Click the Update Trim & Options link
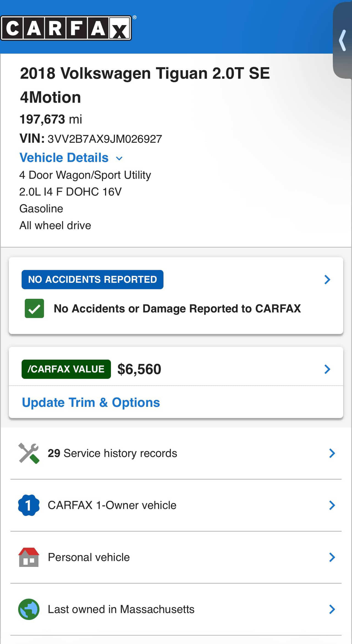 (91, 402)
